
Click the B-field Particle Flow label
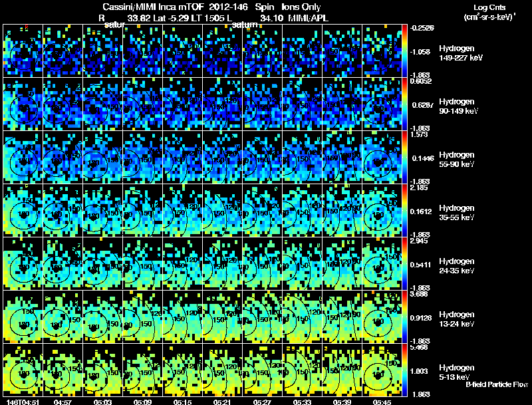(497, 384)
